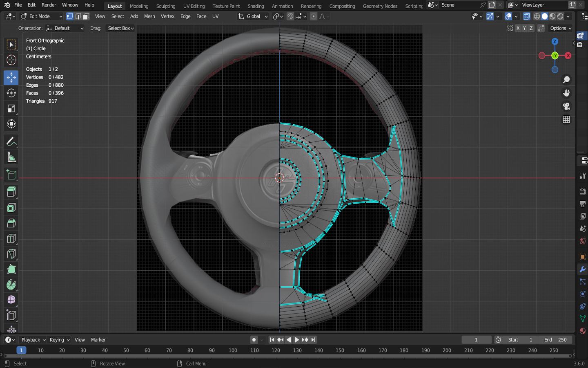Screen dimensions: 588x368
Task: Toggle Auto Merge vertices
Action: (x=541, y=28)
